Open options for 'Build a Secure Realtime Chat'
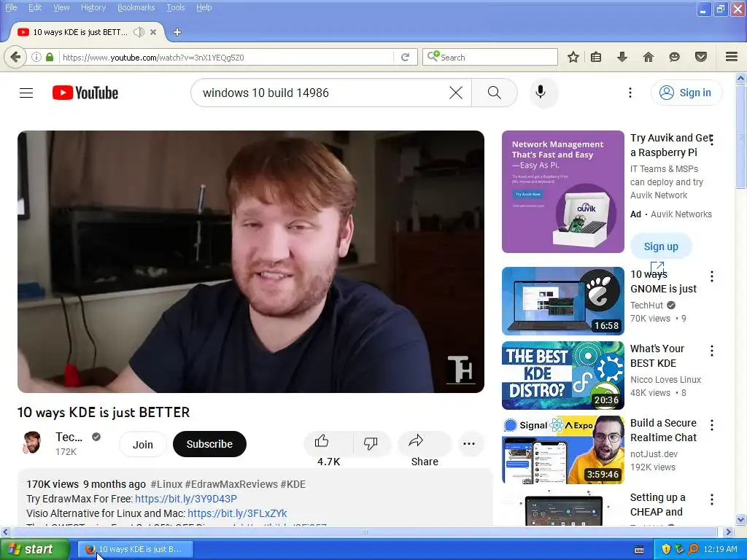Image resolution: width=747 pixels, height=560 pixels. pyautogui.click(x=712, y=425)
